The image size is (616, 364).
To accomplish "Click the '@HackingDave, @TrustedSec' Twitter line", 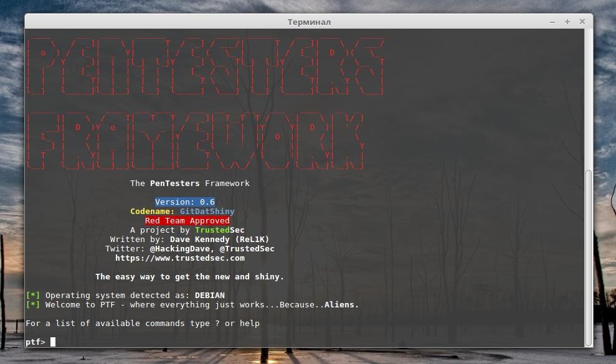I will [190, 248].
